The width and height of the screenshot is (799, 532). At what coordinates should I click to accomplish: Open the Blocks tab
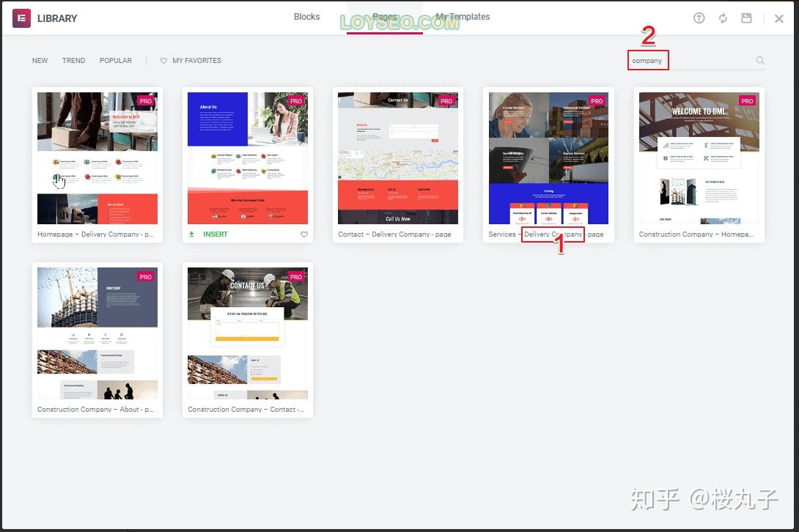coord(306,17)
